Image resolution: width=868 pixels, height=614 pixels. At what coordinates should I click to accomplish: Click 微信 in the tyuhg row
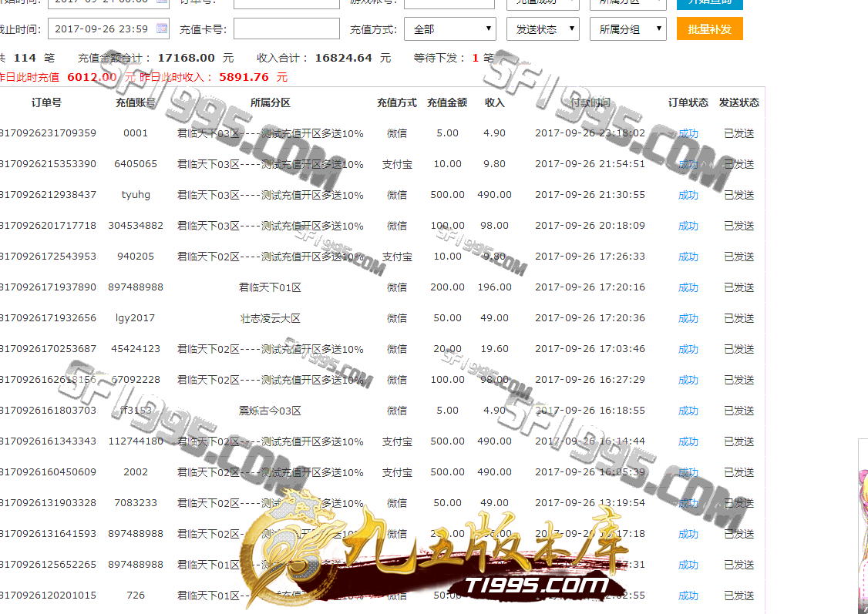pyautogui.click(x=397, y=195)
